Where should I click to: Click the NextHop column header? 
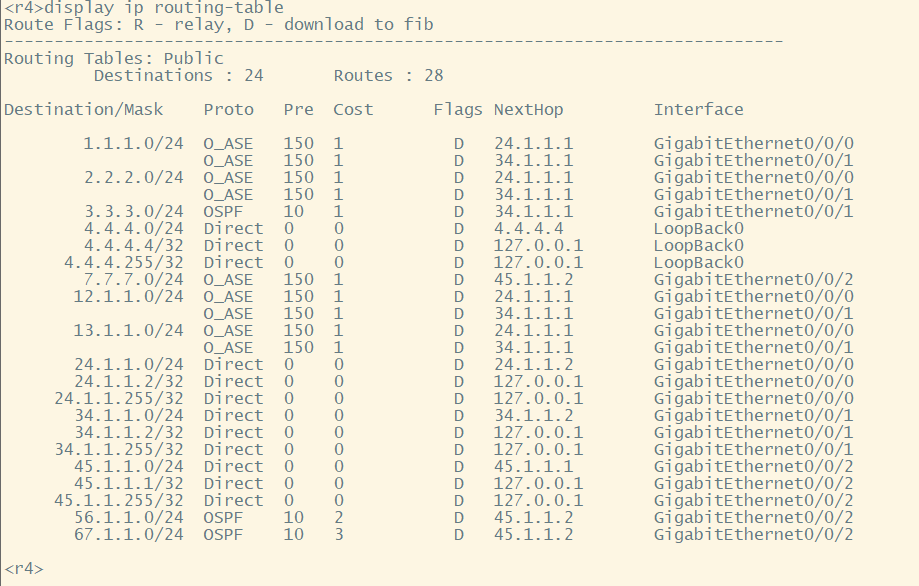(x=529, y=110)
